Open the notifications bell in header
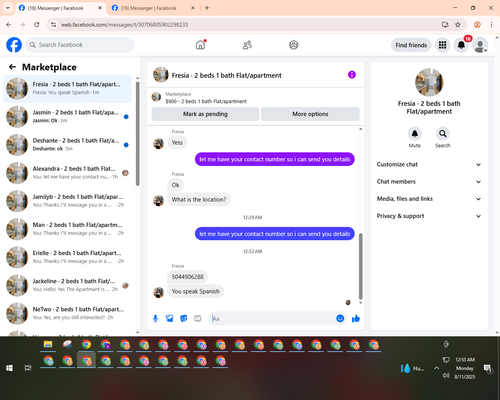The width and height of the screenshot is (500, 400). point(461,45)
